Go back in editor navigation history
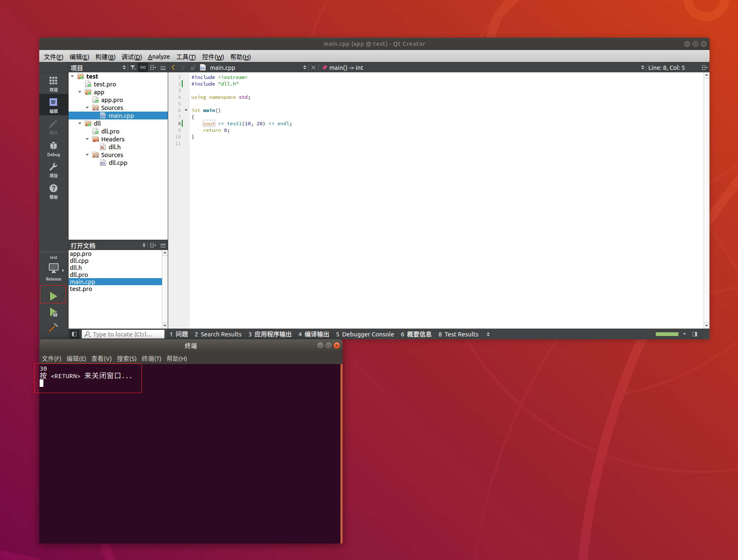Viewport: 738px width, 560px height. (174, 67)
